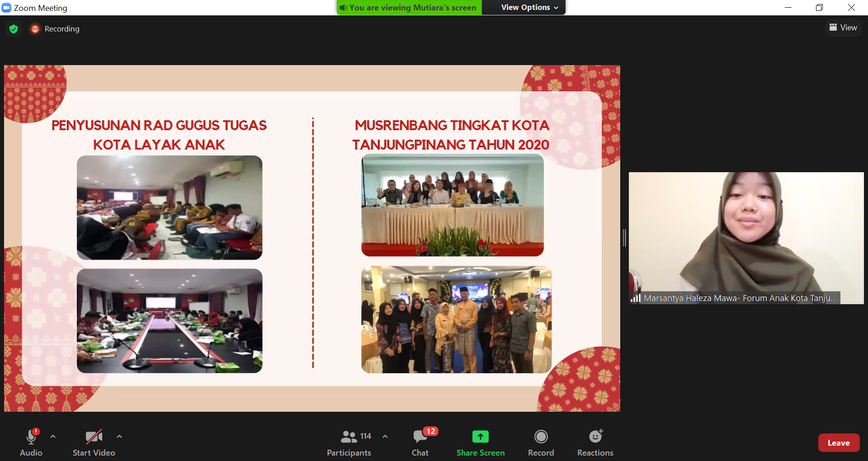Click the green encryption shield icon

coord(14,29)
